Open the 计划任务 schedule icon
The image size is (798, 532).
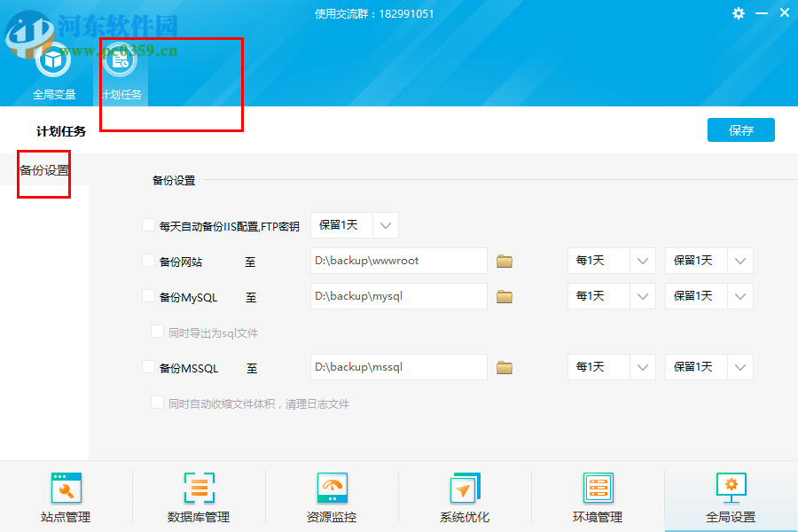[120, 61]
